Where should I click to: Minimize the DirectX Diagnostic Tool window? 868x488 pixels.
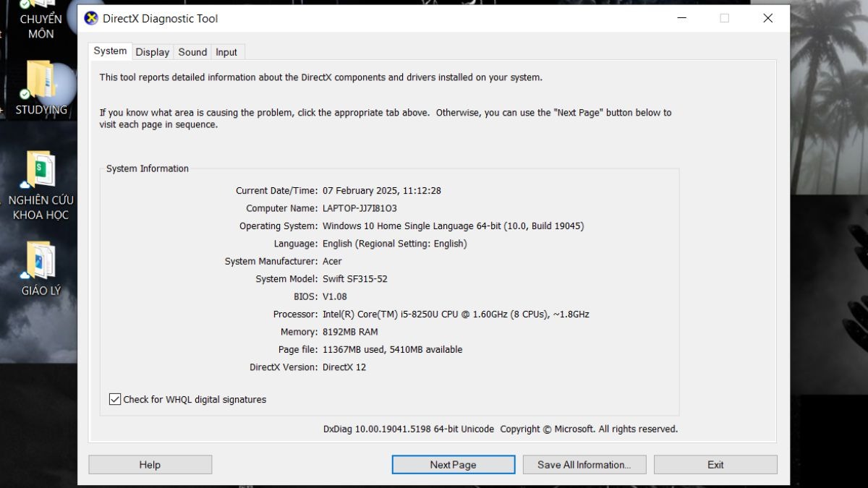681,18
